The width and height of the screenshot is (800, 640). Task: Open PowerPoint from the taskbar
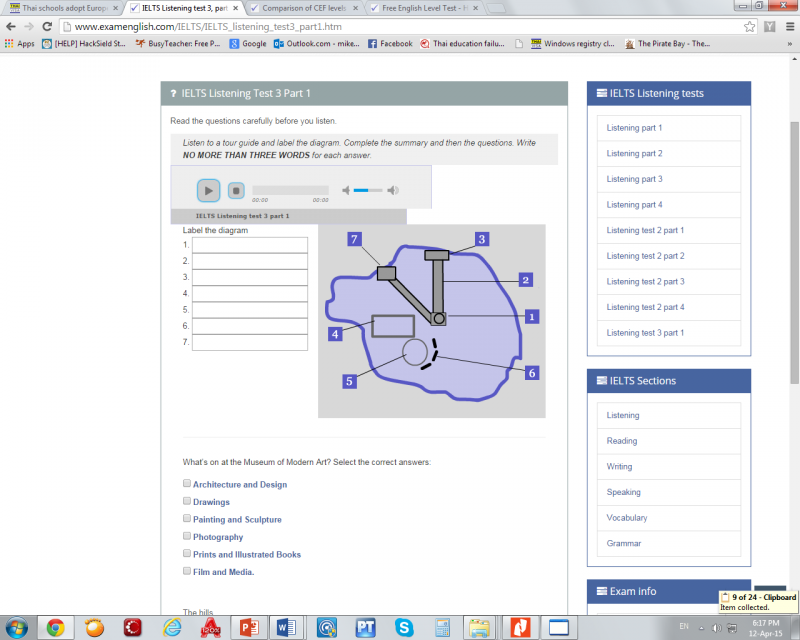pyautogui.click(x=244, y=627)
